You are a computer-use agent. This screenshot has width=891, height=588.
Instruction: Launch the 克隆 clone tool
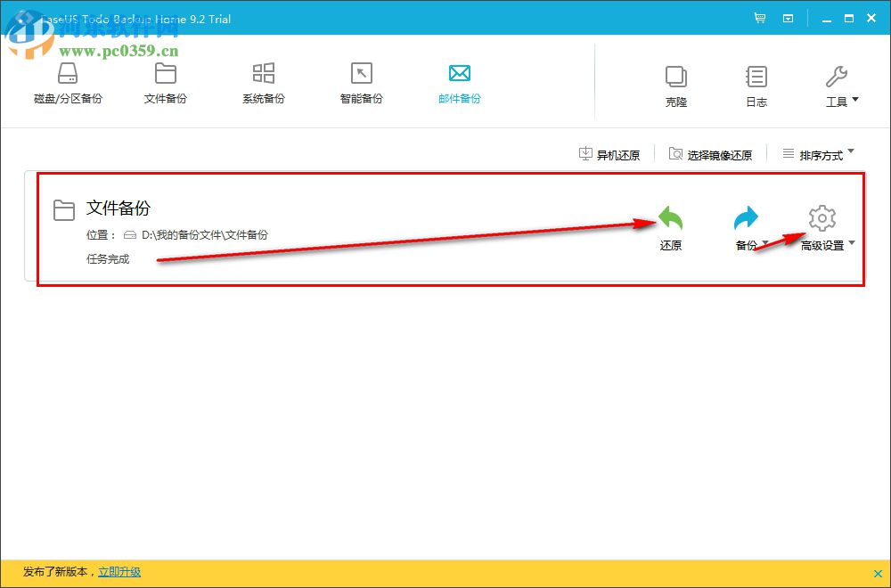(675, 83)
